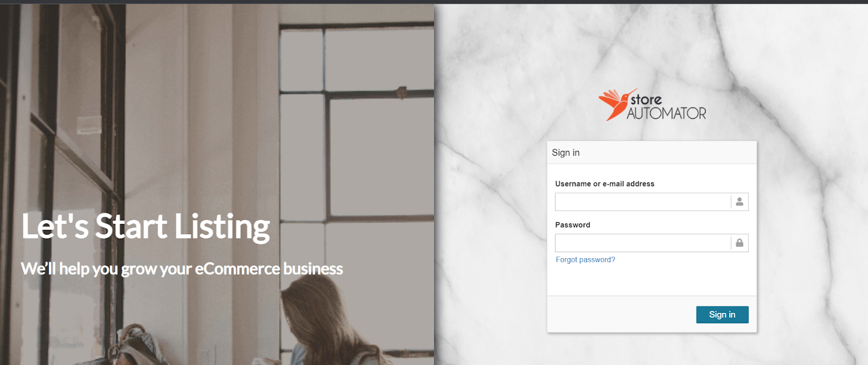
Task: Click the dark bar at the page top
Action: point(434,2)
